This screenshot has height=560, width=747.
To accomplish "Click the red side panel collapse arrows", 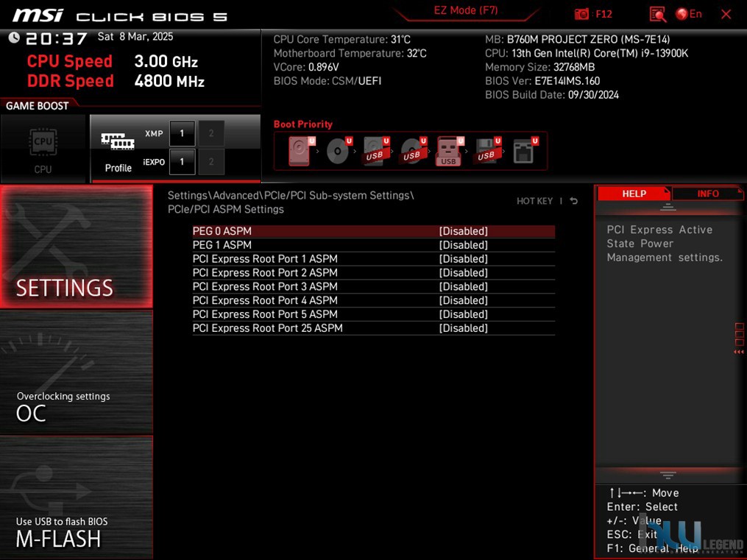I will [x=739, y=352].
